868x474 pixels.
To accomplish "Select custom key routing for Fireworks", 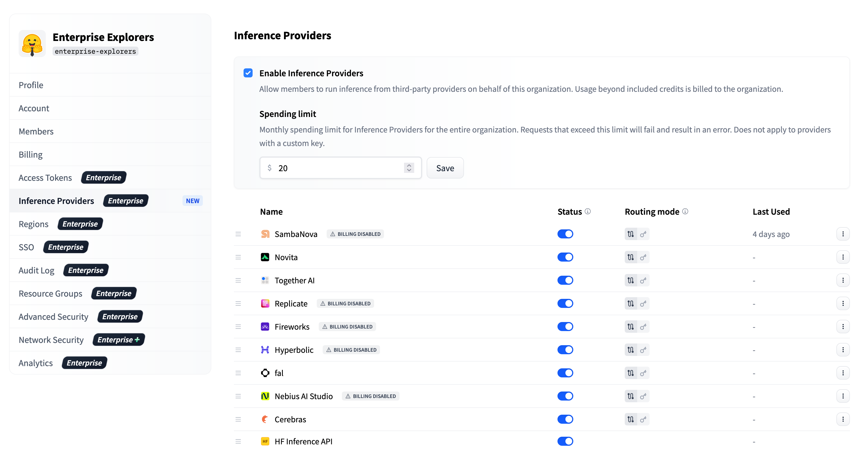I will (x=643, y=327).
